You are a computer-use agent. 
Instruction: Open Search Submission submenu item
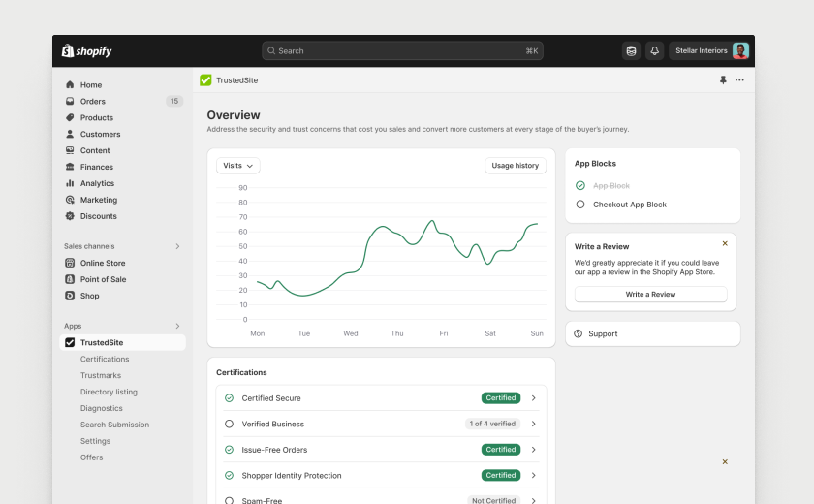click(114, 425)
